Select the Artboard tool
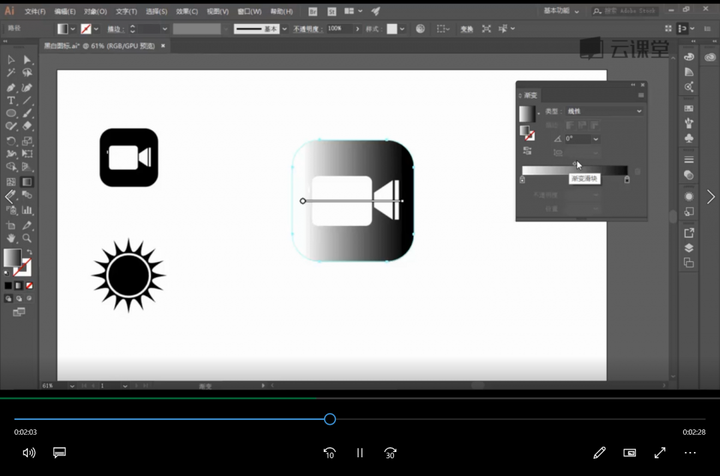Screen dimensions: 720x476 [11, 225]
